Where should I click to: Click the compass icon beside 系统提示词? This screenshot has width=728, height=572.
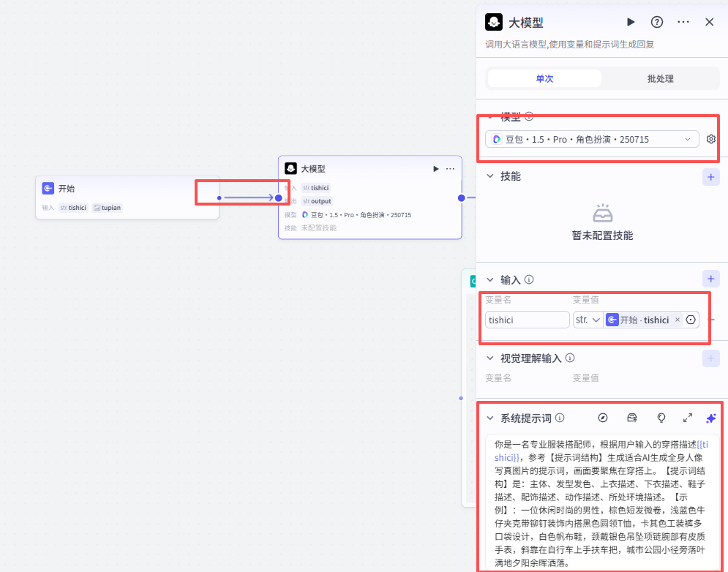(602, 418)
